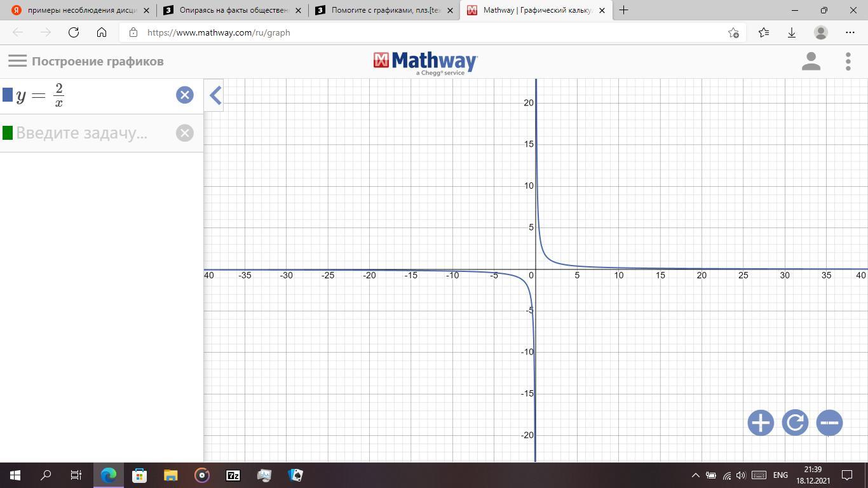Screen dimensions: 868x488
Task: Clear the empty Введите задачу entry
Action: (x=184, y=133)
